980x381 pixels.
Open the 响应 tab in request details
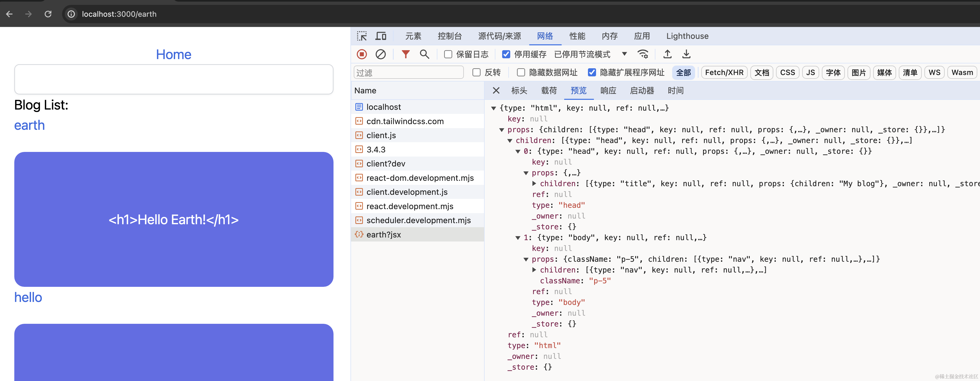(608, 91)
